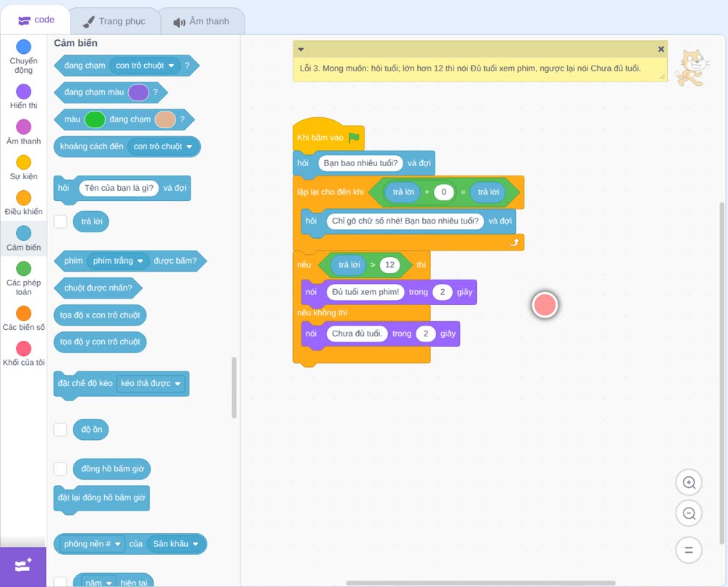Image resolution: width=728 pixels, height=587 pixels.
Task: Select the Sự kiện block category
Action: click(24, 168)
